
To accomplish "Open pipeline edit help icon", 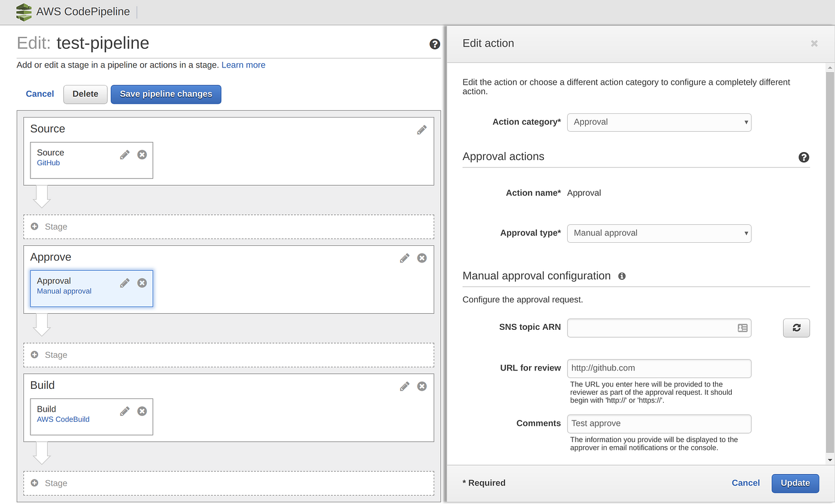I will point(435,44).
